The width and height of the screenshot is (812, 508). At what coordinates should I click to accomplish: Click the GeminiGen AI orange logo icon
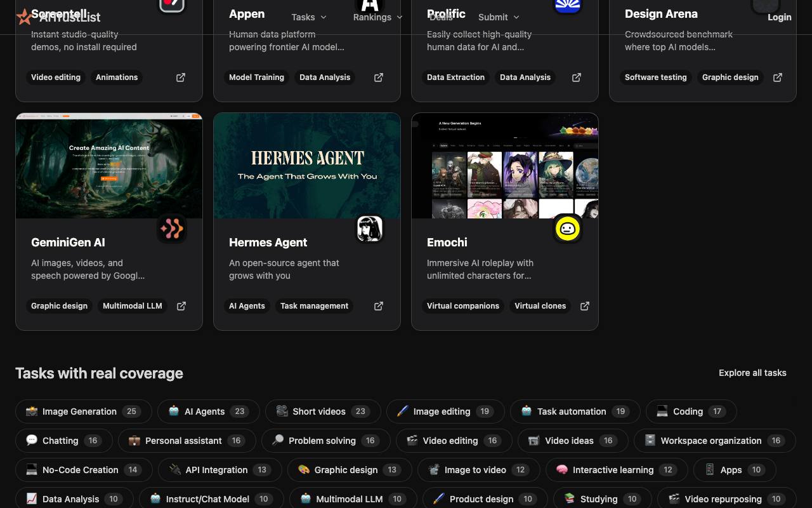pyautogui.click(x=171, y=229)
